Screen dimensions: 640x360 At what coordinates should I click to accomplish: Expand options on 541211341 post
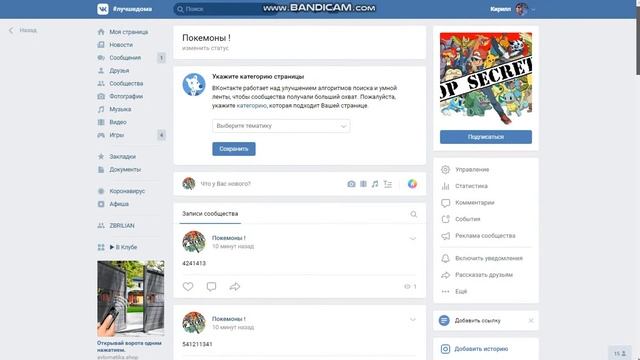[413, 319]
